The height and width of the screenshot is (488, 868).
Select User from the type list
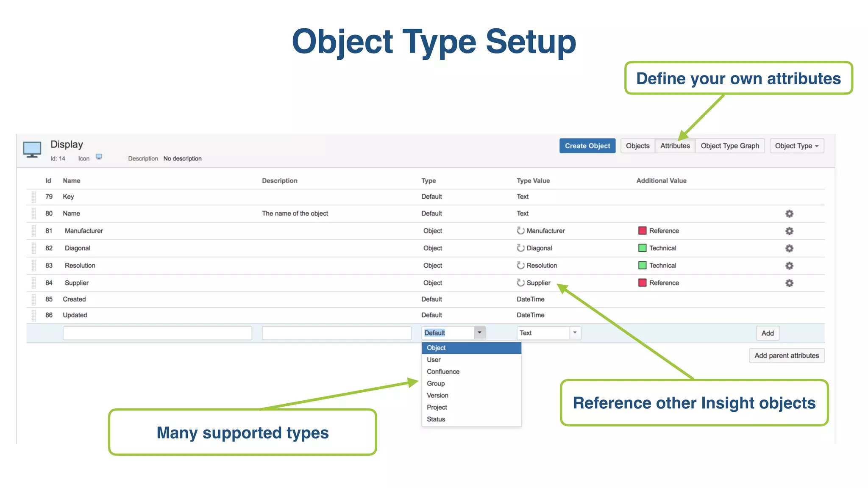[x=471, y=360]
